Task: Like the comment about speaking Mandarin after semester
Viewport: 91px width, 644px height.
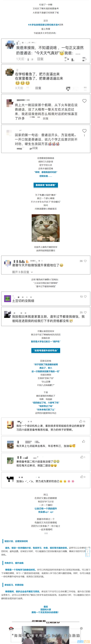Action: click(x=84, y=101)
